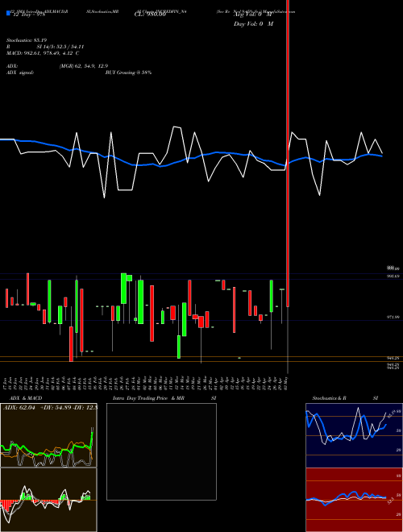Click the blue 12 Day SMA legend square

[9, 13]
